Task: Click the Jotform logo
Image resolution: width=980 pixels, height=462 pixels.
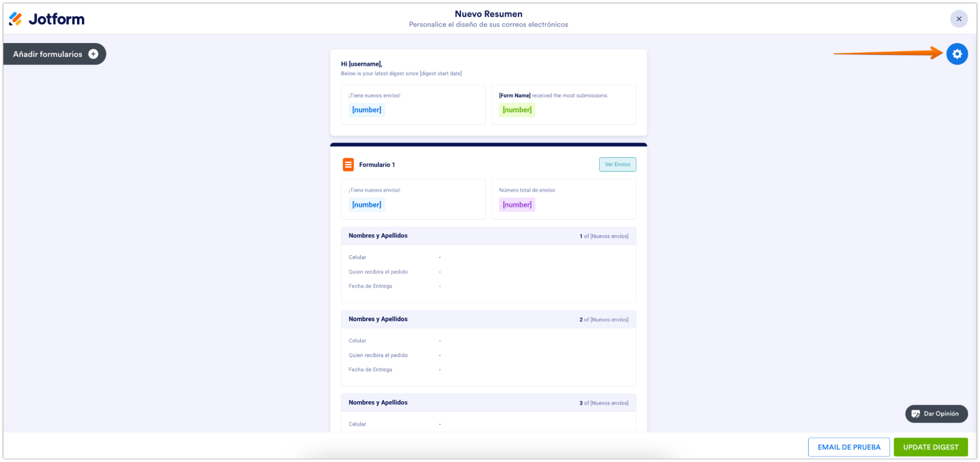Action: (x=47, y=19)
